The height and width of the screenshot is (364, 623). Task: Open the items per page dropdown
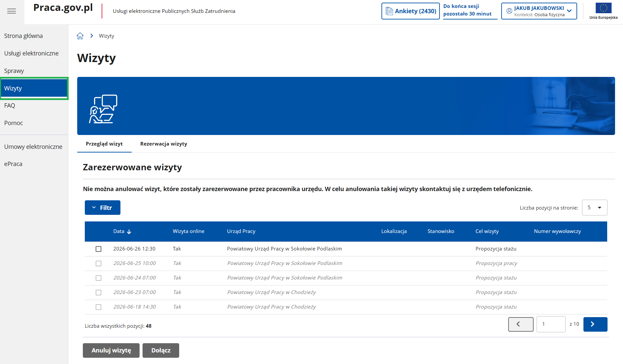(595, 208)
